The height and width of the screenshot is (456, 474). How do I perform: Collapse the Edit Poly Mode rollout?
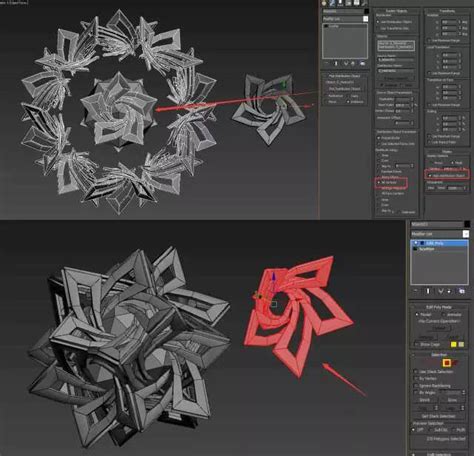click(439, 307)
